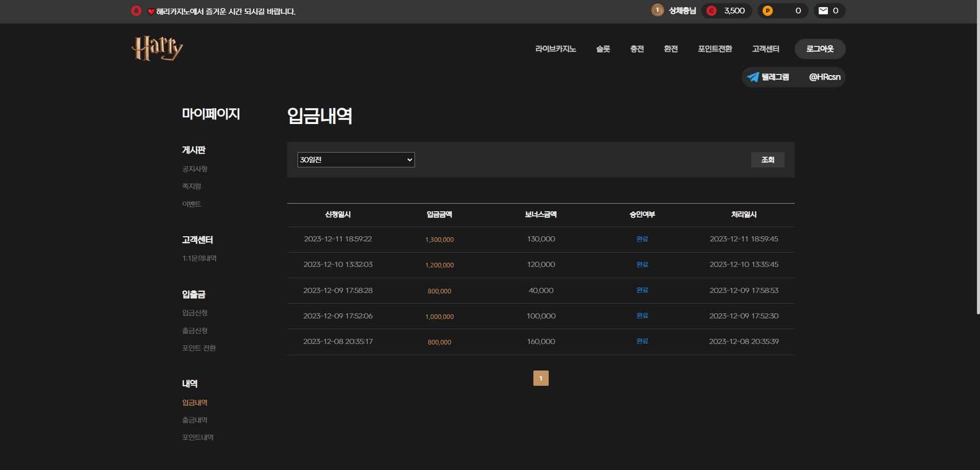Click the orange P point icon
This screenshot has height=470, width=980.
click(767, 11)
